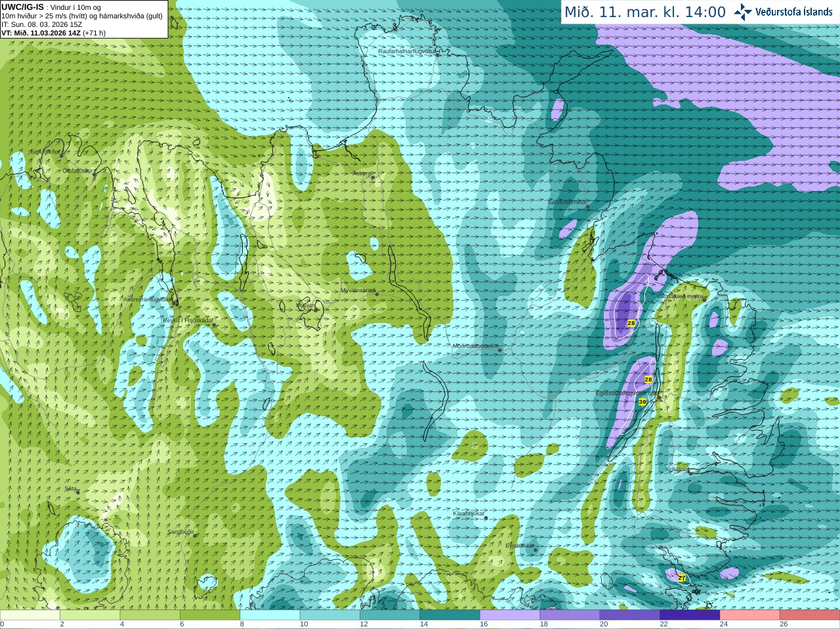This screenshot has height=629, width=840.
Task: Select the 20–22 m/s legend swatch
Action: tap(630, 615)
